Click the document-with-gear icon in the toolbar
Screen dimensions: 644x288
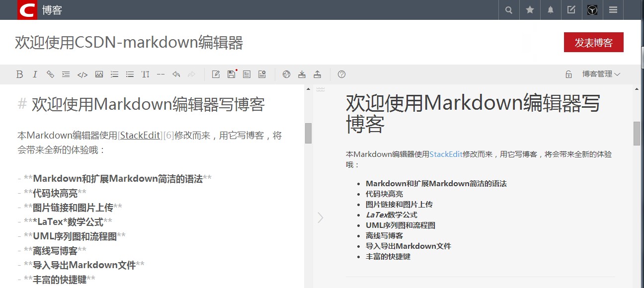coord(262,74)
